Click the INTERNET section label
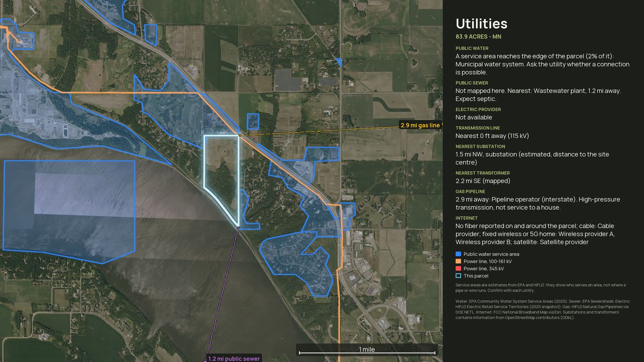 click(x=466, y=218)
